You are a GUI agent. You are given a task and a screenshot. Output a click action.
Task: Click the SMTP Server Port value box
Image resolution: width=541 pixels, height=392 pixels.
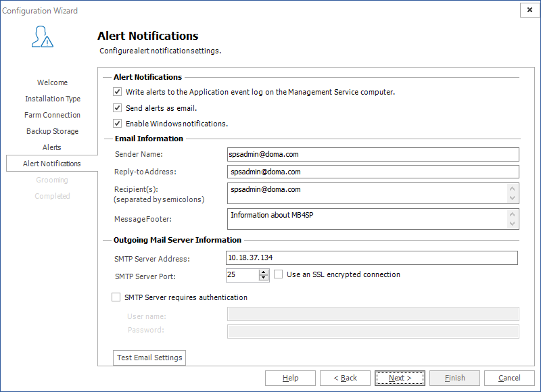pos(243,275)
